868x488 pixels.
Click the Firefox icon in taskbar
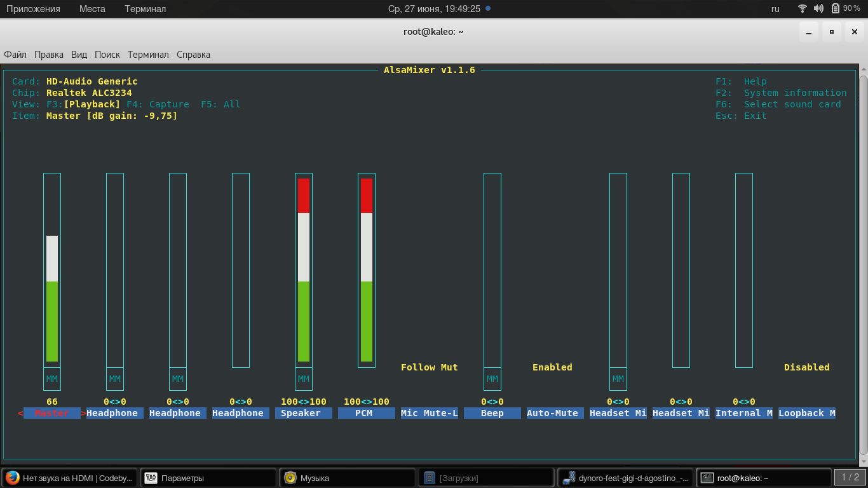(x=12, y=478)
